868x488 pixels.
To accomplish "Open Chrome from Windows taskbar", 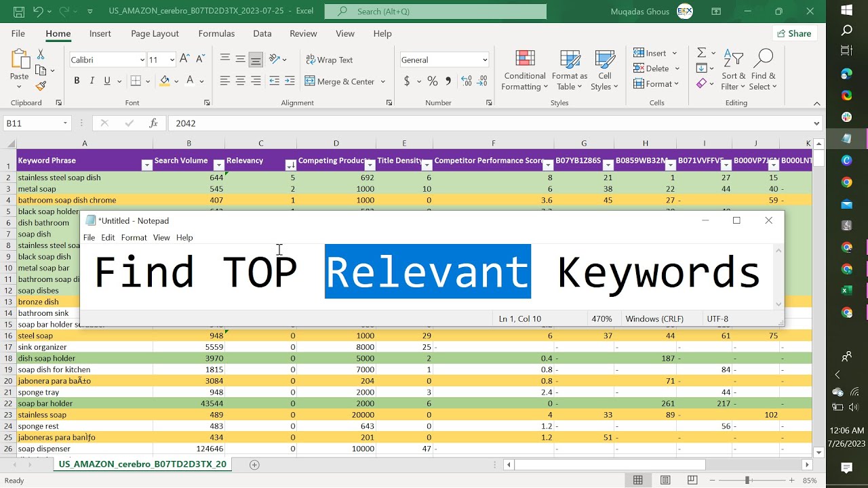I will (x=846, y=182).
